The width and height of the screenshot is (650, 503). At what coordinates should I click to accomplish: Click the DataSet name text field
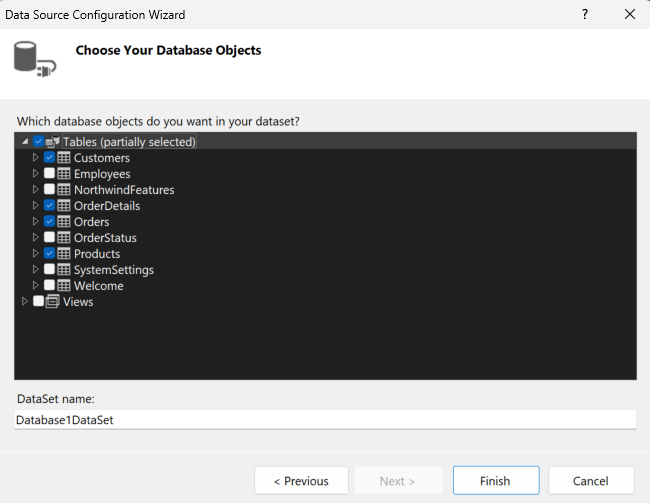pos(325,420)
